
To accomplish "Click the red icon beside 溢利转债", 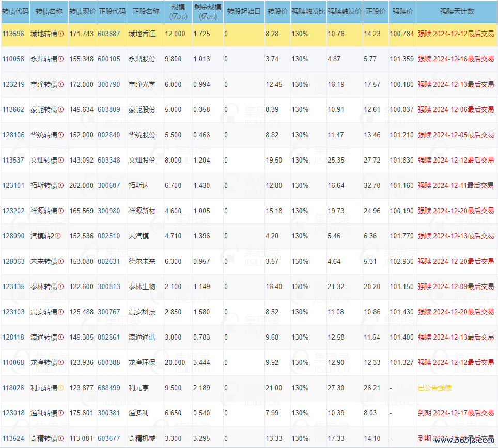I will pyautogui.click(x=60, y=413).
